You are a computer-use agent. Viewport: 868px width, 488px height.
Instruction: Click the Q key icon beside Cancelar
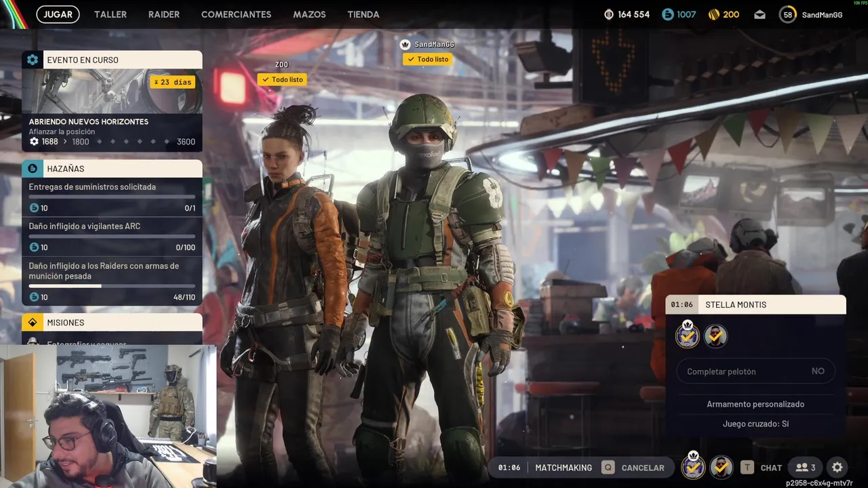(608, 468)
